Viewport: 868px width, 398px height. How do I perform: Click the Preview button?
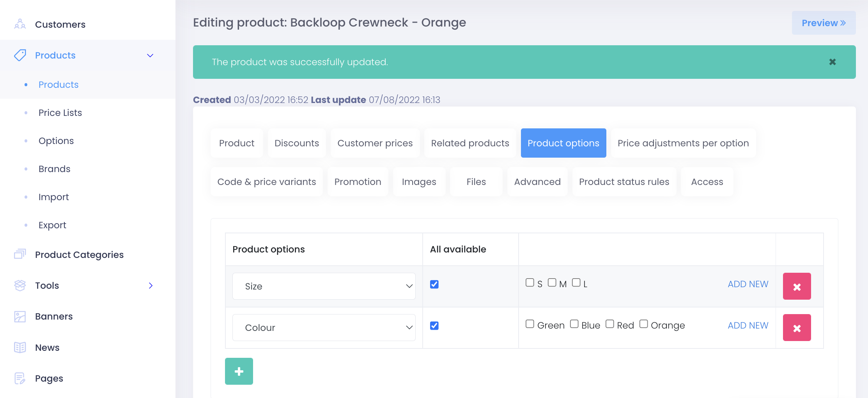point(824,23)
